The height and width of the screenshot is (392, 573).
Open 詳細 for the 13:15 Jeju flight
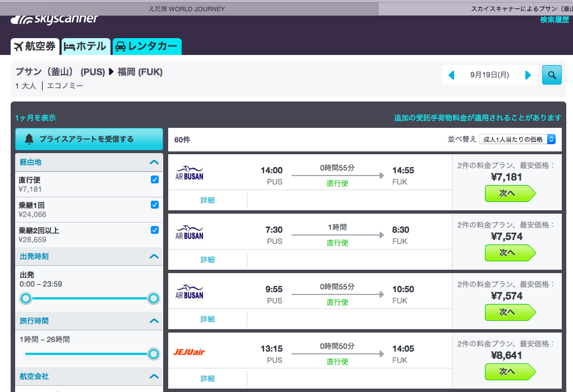tap(207, 379)
